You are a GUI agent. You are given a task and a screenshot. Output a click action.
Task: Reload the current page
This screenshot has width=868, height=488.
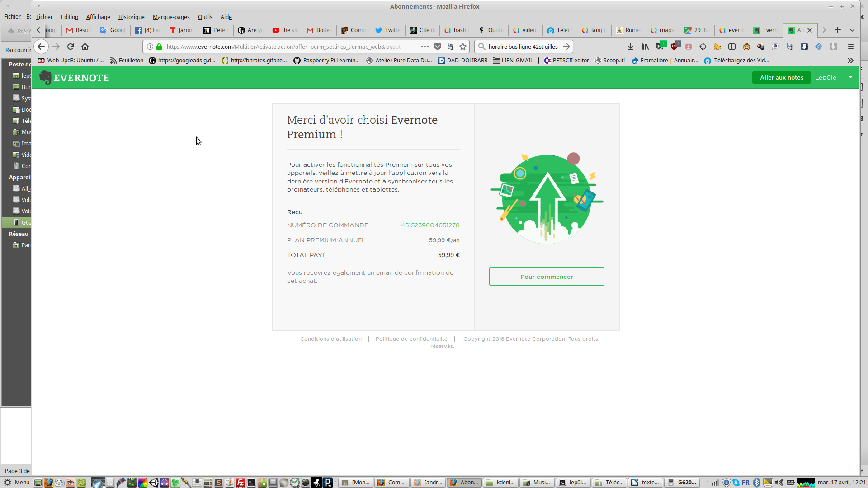71,47
